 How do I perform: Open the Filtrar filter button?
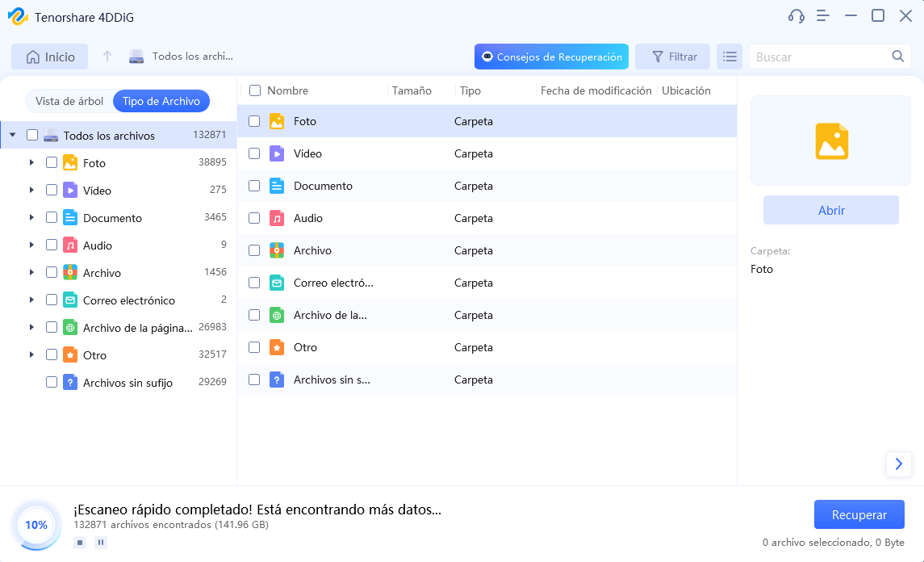(x=672, y=57)
